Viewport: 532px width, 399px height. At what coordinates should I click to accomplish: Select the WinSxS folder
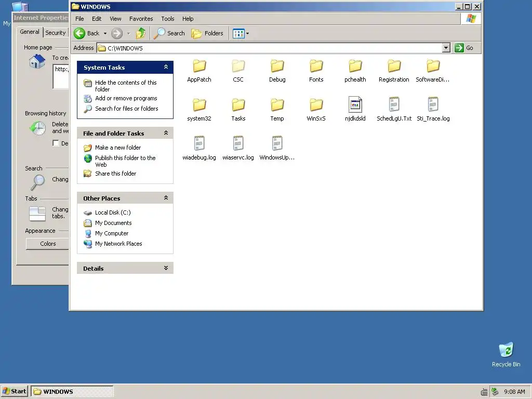[316, 110]
